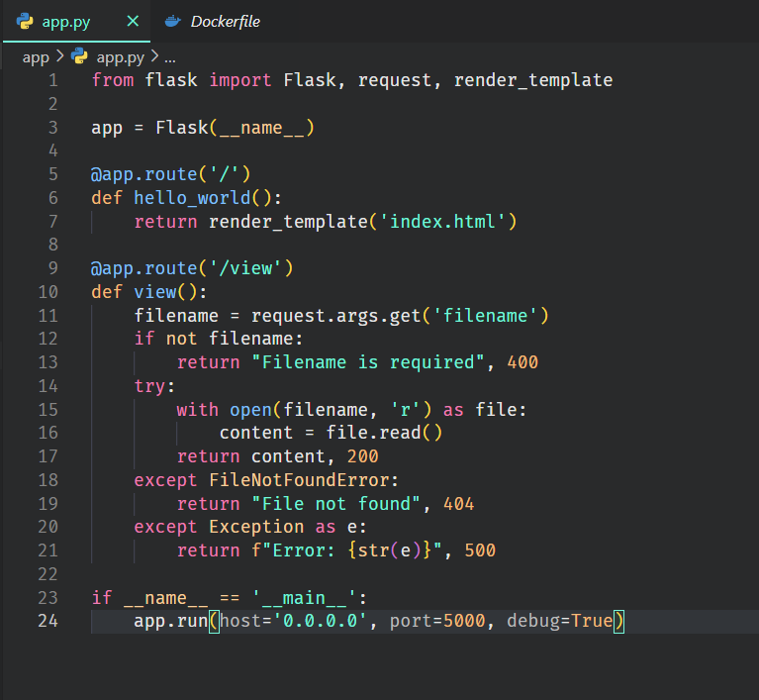
Task: Click the Python icon in the app.py tab
Action: (25, 21)
